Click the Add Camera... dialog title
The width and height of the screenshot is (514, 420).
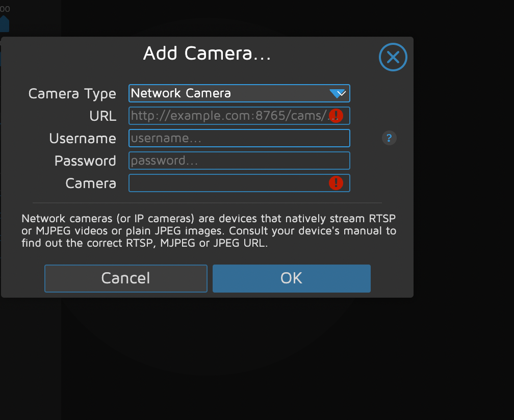(207, 54)
